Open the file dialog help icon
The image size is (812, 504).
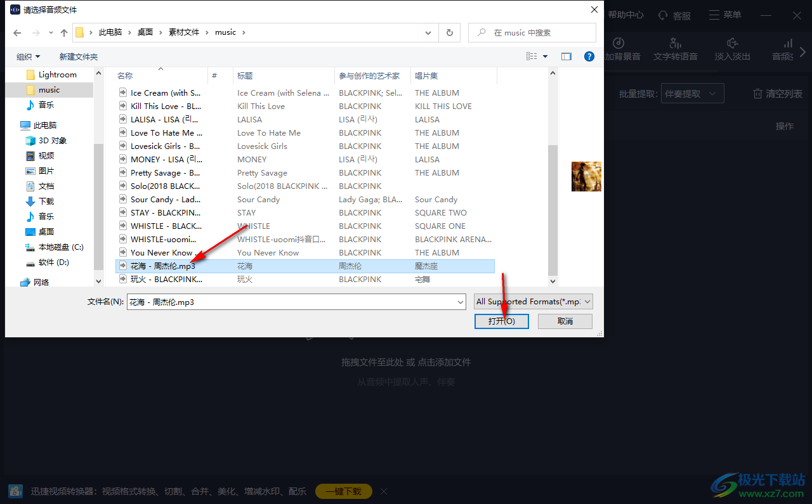point(589,56)
